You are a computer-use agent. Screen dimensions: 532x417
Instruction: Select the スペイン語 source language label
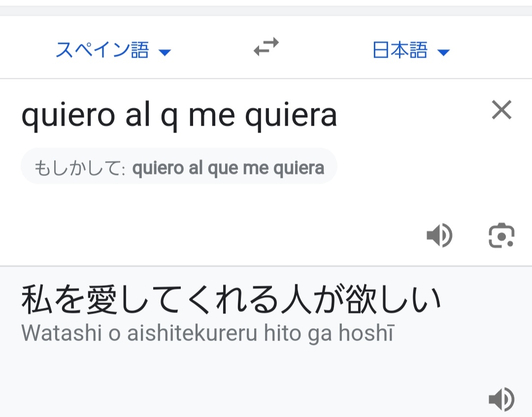pyautogui.click(x=102, y=50)
